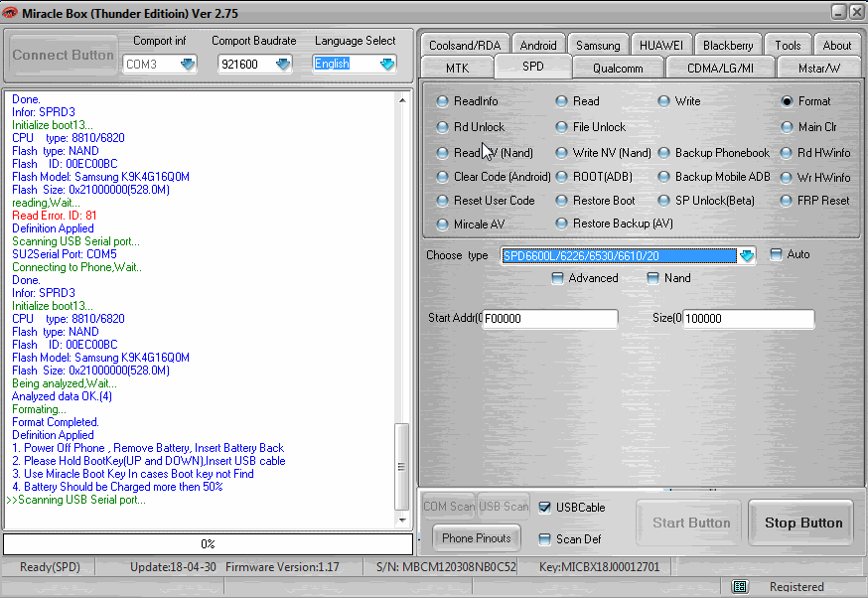Click the 'Read Error. ID: 81' log line
868x598 pixels.
tap(55, 216)
